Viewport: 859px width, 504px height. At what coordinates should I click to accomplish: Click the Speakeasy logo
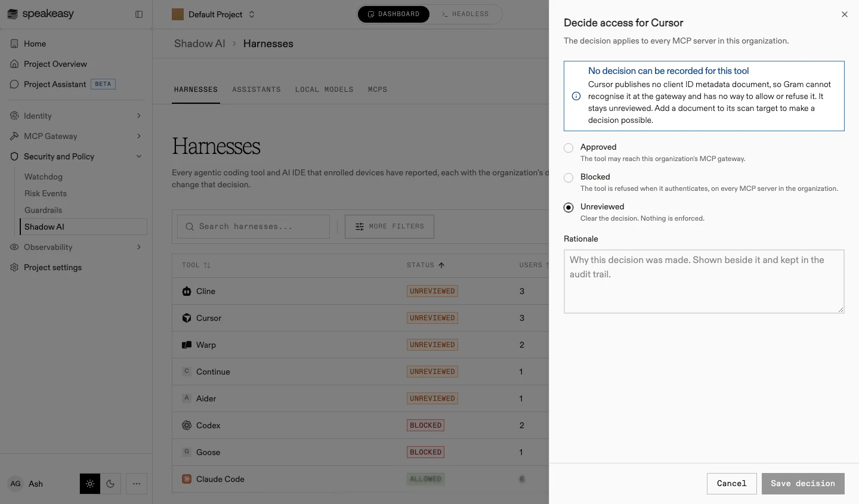coord(41,14)
